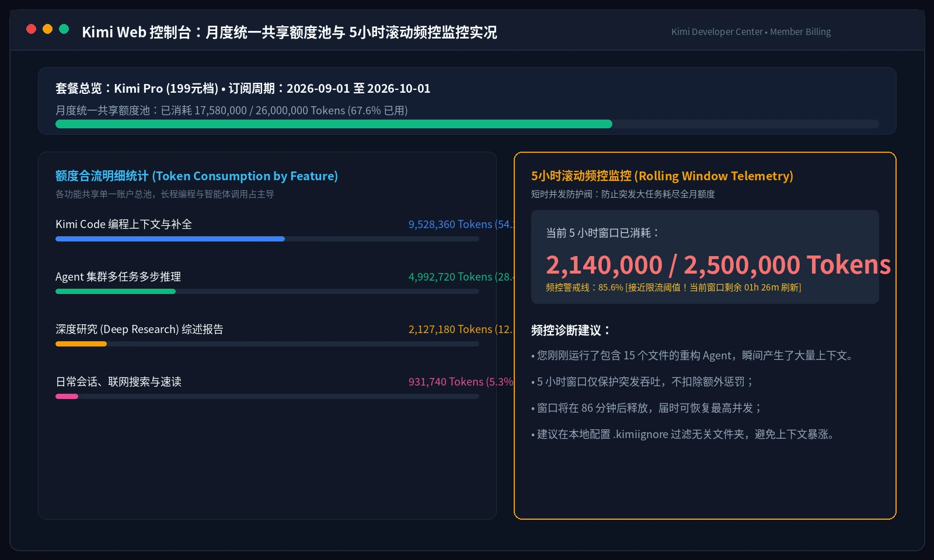Select the Agent 集群多任务多步推理 label

point(119,276)
